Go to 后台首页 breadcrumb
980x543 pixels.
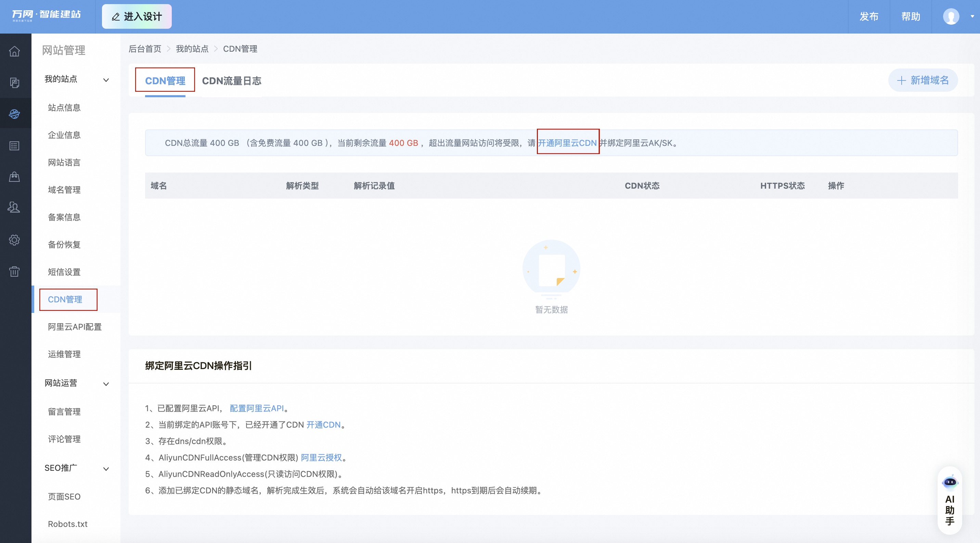coord(145,49)
